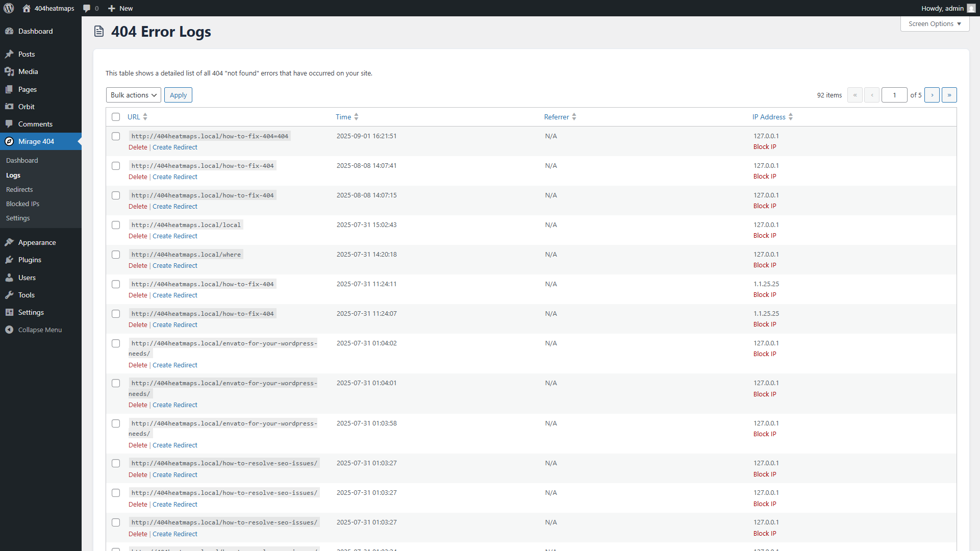Open the comments bubble icon in admin bar
This screenshot has height=551, width=980.
pyautogui.click(x=87, y=8)
